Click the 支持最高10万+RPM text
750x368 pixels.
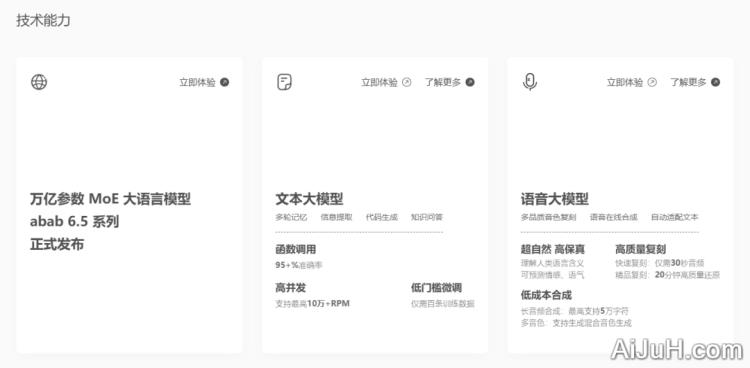point(312,303)
